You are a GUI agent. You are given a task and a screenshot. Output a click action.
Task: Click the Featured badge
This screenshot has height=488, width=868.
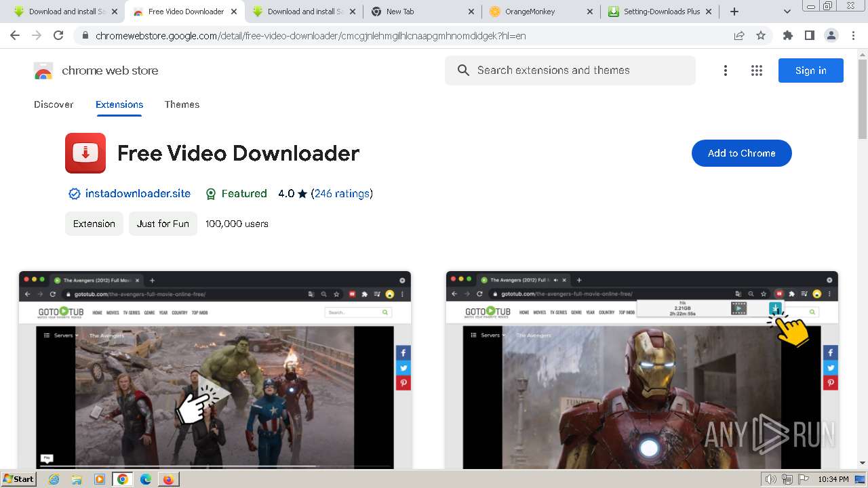235,194
